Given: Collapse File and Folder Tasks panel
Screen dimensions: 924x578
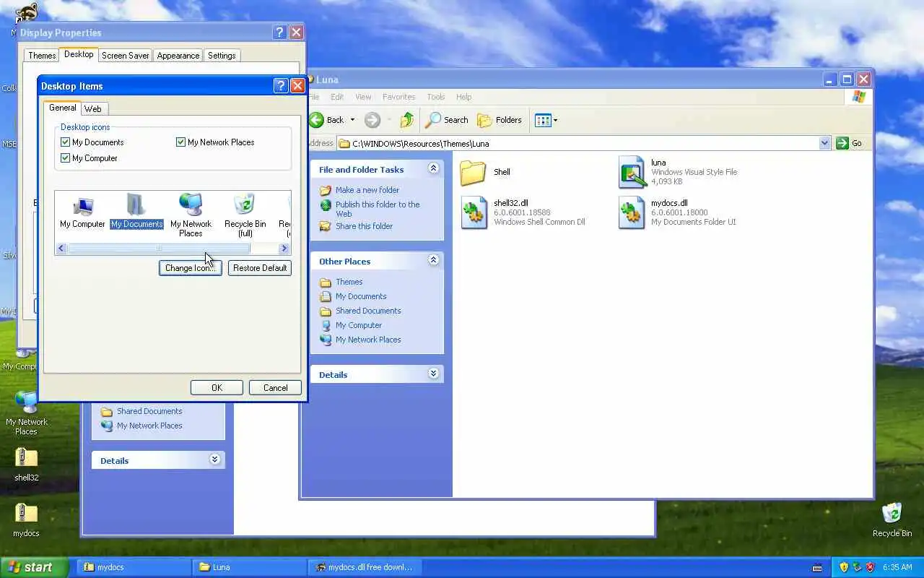Looking at the screenshot, I should [433, 168].
